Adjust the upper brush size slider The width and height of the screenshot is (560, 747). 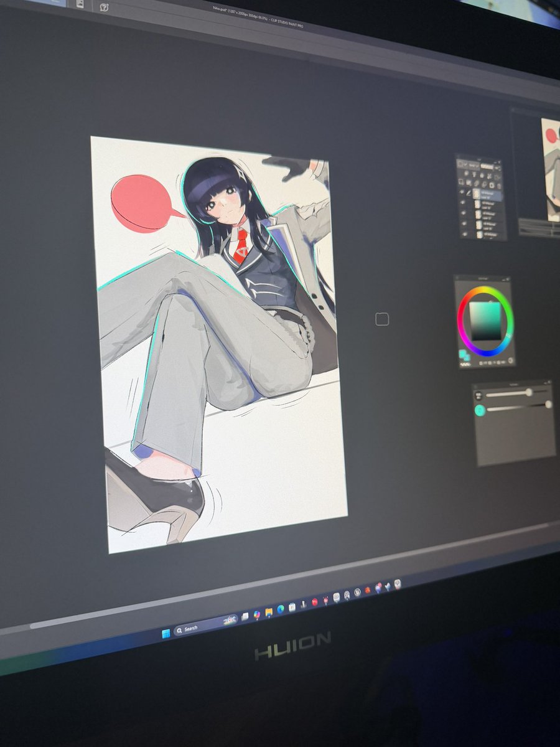pyautogui.click(x=516, y=393)
